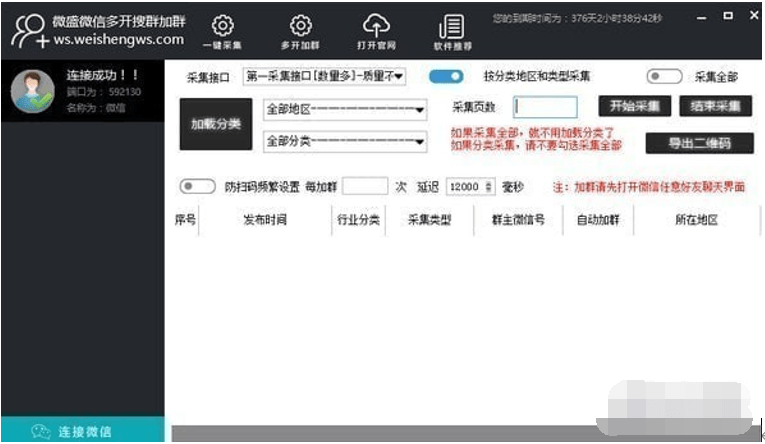Click the 所在地区 column header

point(696,220)
